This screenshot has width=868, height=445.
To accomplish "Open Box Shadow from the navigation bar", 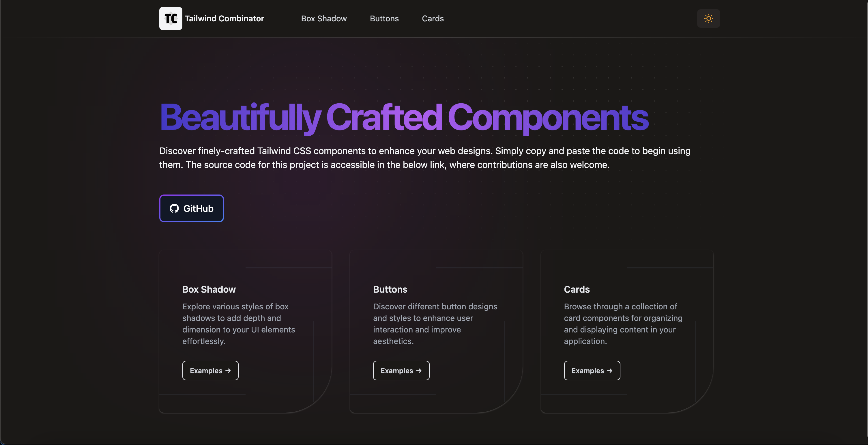I will click(x=323, y=18).
